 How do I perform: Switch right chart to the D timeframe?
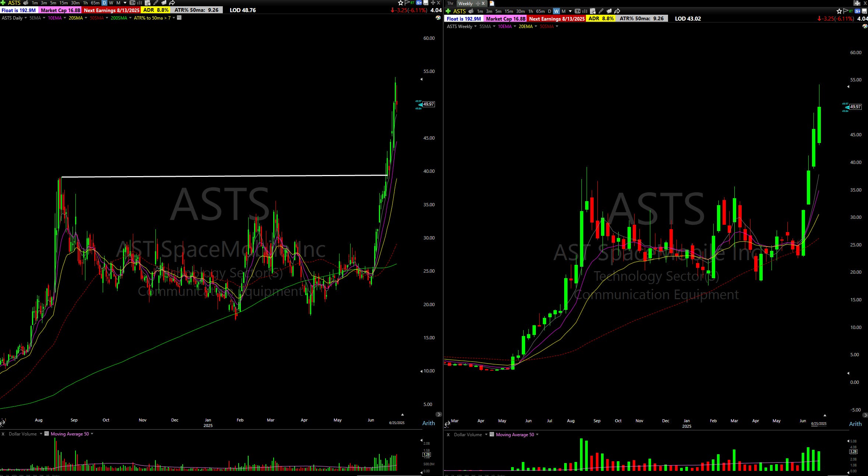[549, 11]
